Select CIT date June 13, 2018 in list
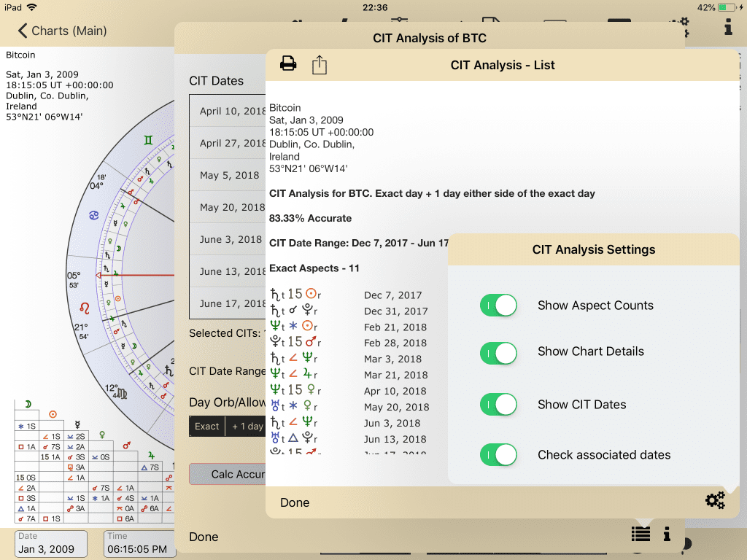This screenshot has width=747, height=560. click(x=228, y=271)
